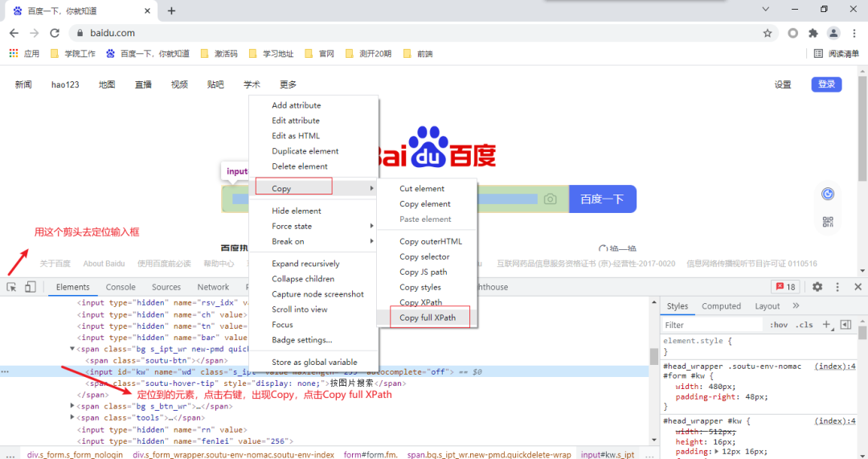868x459 pixels.
Task: Open the Chrome three-dot menu
Action: (854, 33)
